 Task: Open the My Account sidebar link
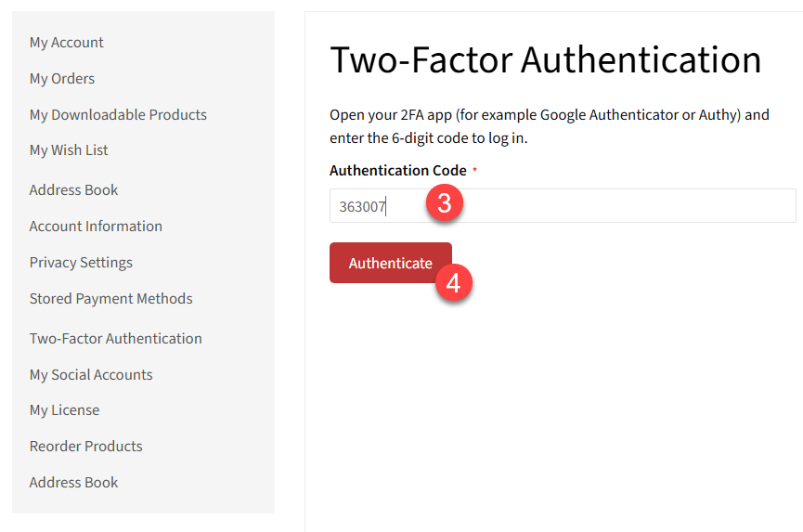click(67, 43)
